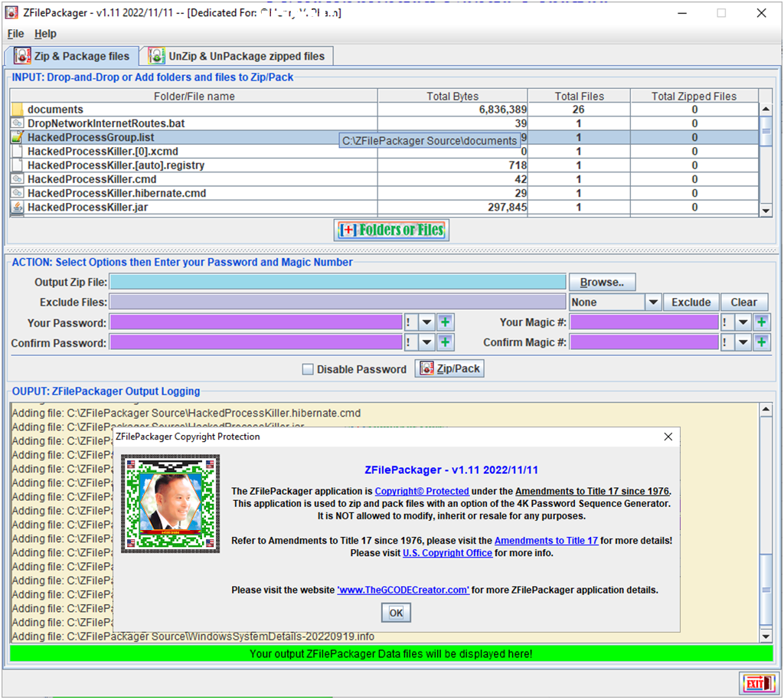Click the green plus beside Confirm Password
This screenshot has height=700, width=784.
click(x=446, y=343)
